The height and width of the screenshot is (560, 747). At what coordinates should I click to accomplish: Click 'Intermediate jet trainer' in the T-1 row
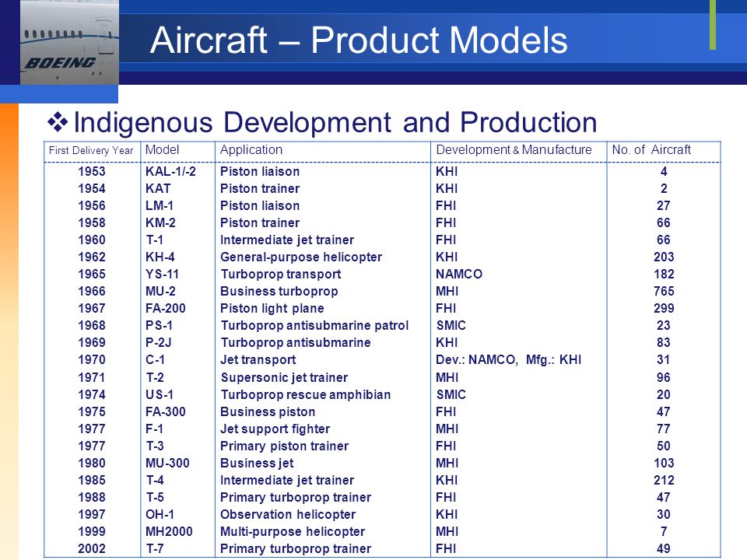tap(287, 240)
